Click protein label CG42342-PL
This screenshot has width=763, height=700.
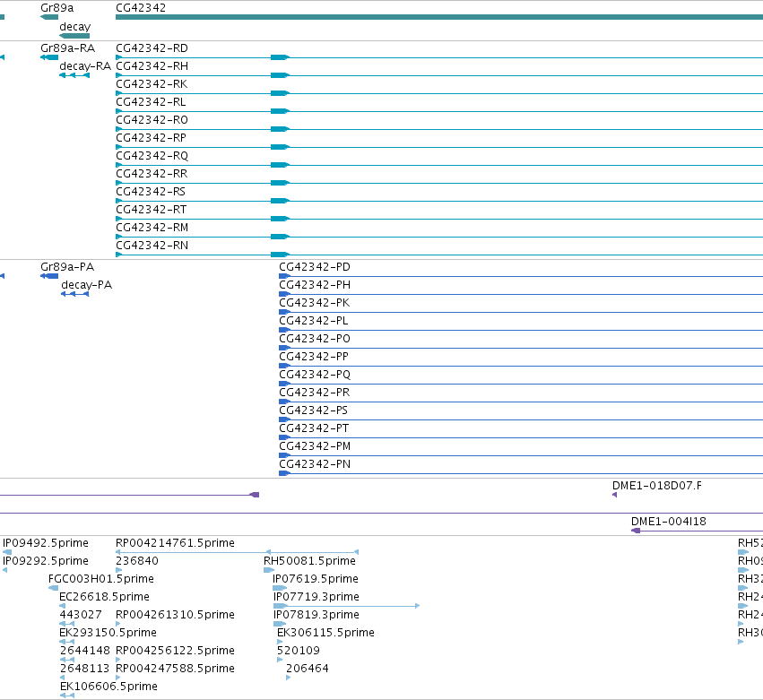tap(314, 321)
